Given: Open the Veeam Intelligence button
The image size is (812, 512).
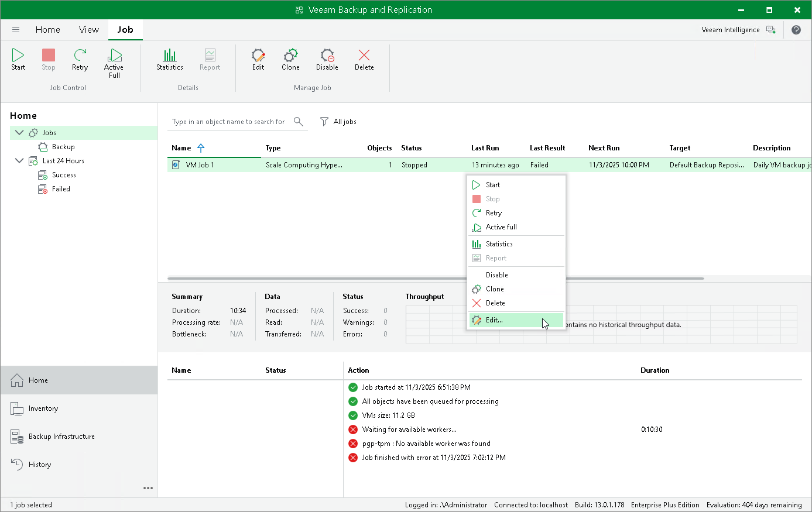Looking at the screenshot, I should tap(738, 30).
